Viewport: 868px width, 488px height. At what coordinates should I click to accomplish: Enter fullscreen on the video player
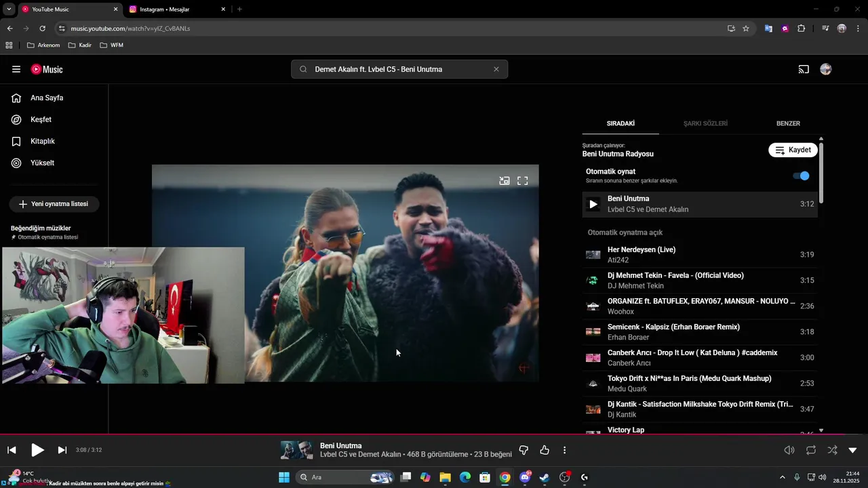(x=523, y=181)
